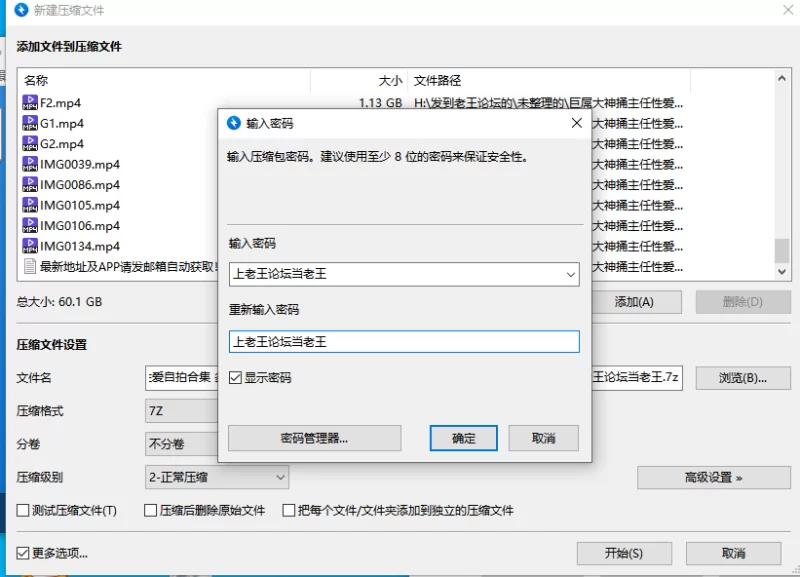Enable 测试压缩文件(T) checkbox
The width and height of the screenshot is (800, 577).
[x=22, y=510]
